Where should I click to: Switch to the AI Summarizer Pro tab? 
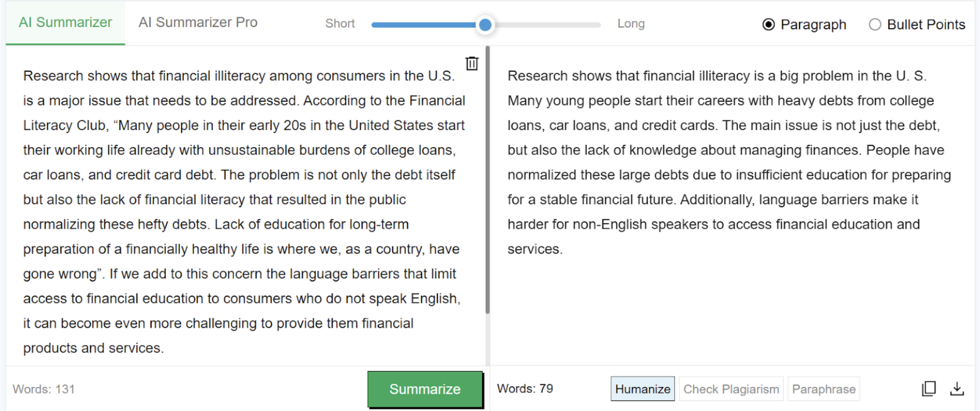click(198, 22)
